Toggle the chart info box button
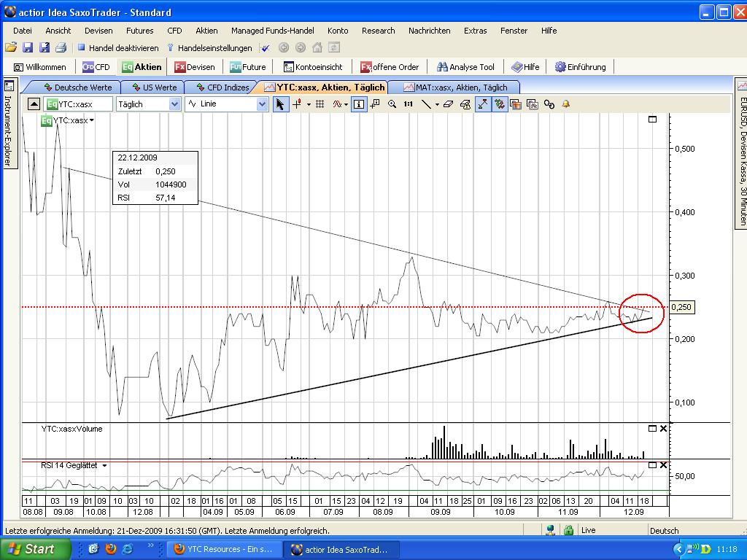Viewport: 747px width, 560px height. [x=358, y=104]
